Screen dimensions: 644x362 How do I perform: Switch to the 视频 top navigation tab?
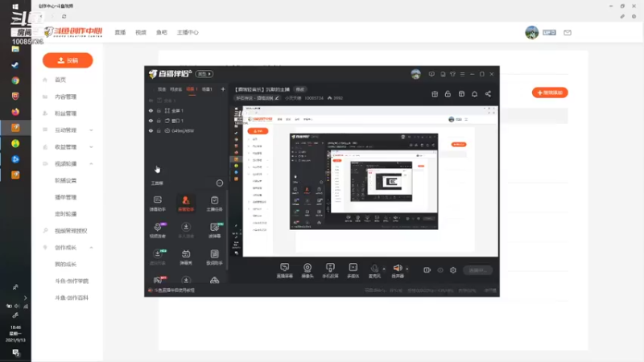point(141,32)
